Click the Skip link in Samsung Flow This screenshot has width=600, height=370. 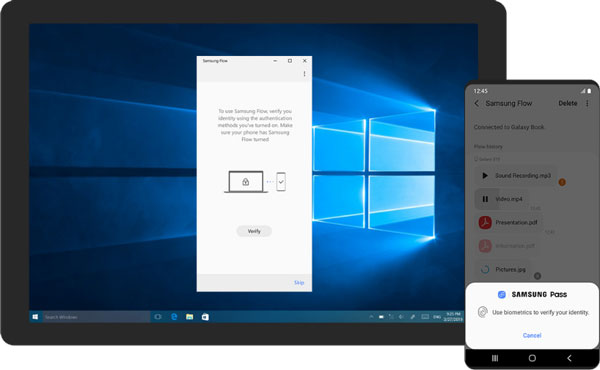pyautogui.click(x=299, y=282)
